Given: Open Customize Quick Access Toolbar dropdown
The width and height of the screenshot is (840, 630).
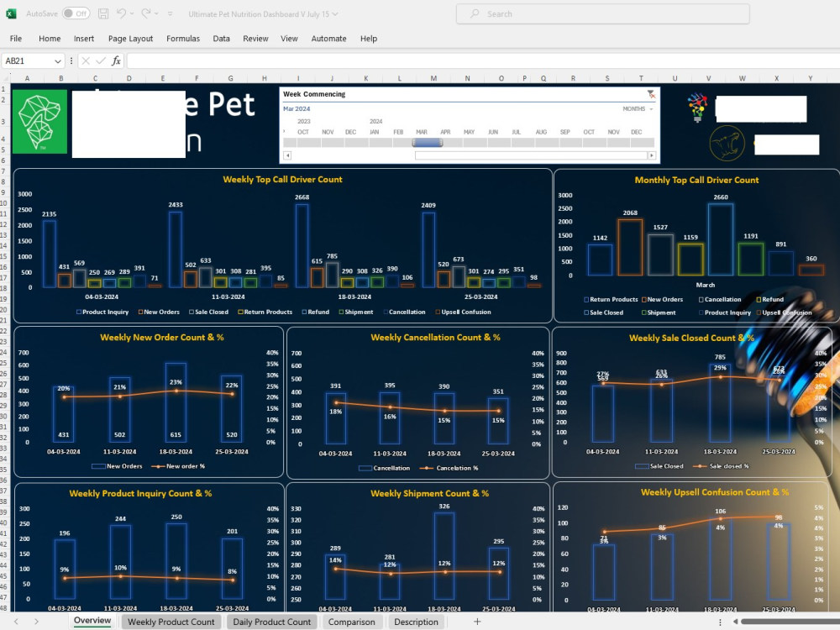Looking at the screenshot, I should [x=170, y=14].
